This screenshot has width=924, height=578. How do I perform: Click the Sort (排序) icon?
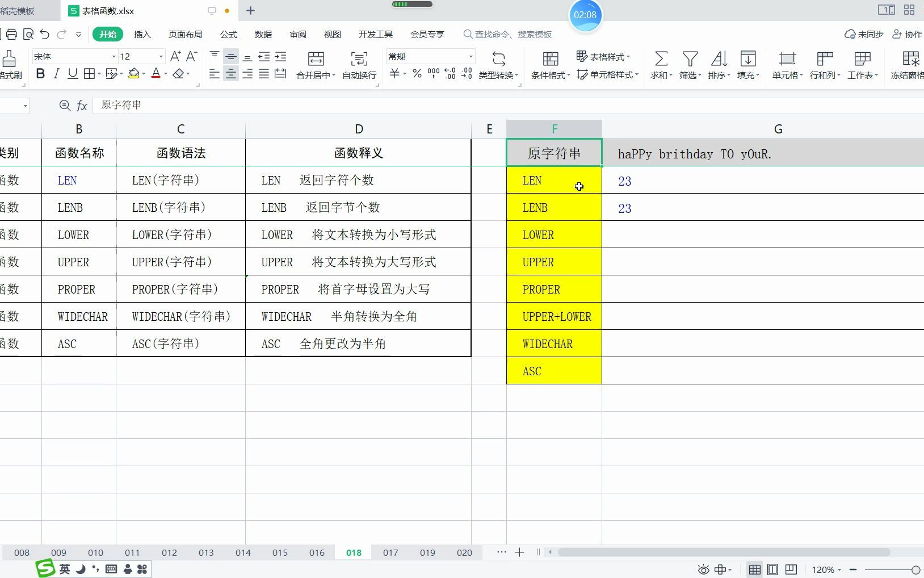719,58
